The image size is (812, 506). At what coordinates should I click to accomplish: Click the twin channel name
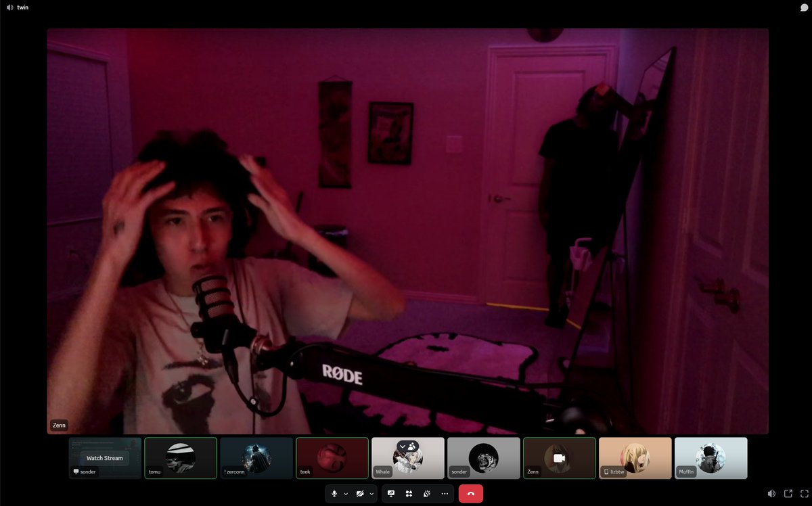[23, 7]
